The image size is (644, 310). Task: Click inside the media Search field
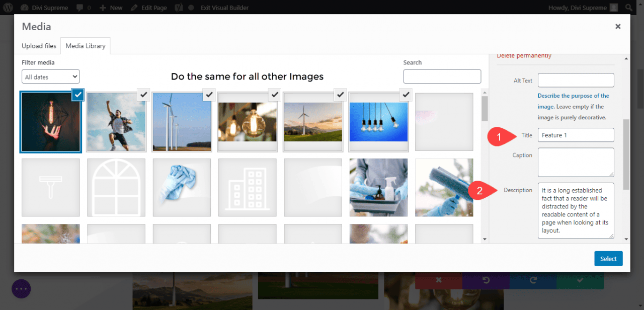(442, 76)
